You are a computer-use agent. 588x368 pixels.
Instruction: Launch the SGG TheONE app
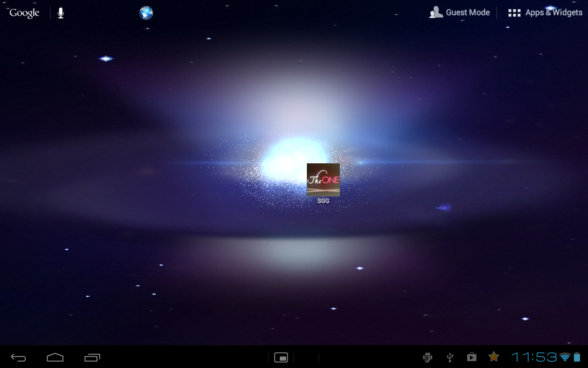tap(323, 183)
